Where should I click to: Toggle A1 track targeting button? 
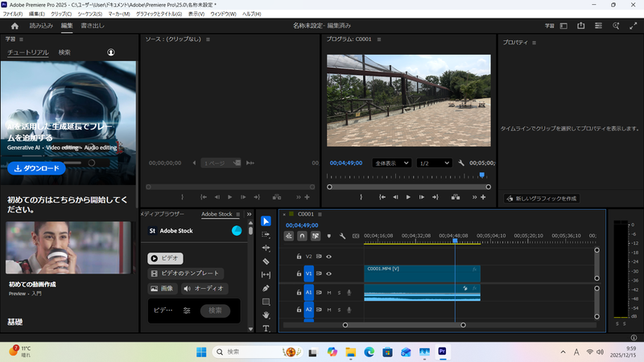pos(309,293)
